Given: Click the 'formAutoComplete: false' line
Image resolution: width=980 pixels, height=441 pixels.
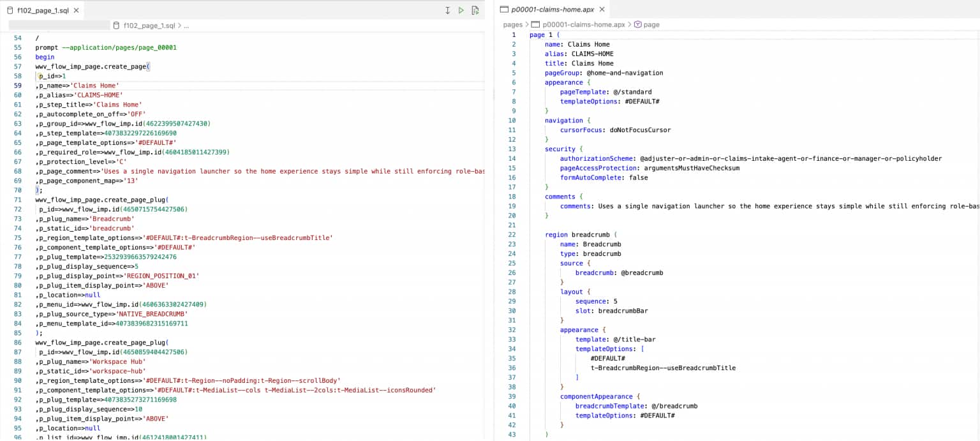Looking at the screenshot, I should [x=604, y=178].
